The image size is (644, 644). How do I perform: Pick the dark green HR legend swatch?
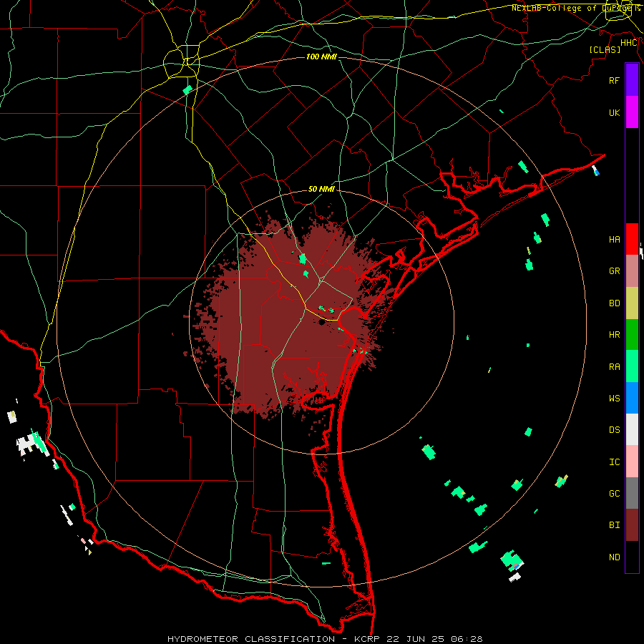[632, 334]
